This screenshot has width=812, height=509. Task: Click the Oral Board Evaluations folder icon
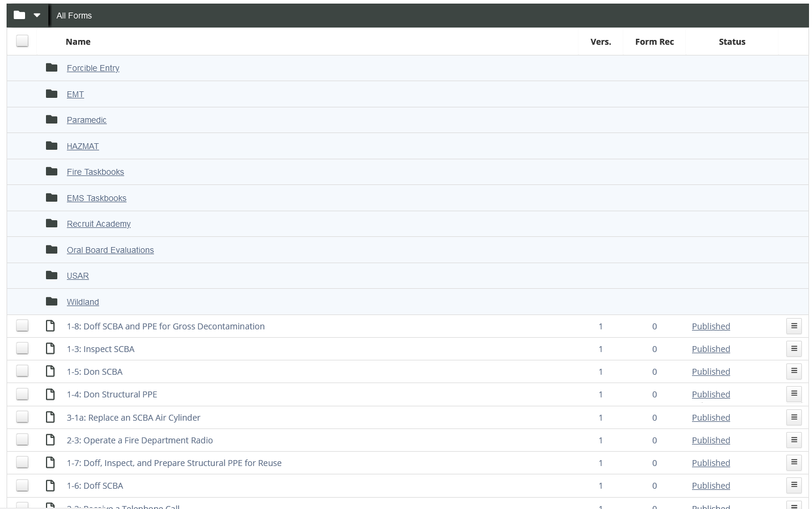pyautogui.click(x=52, y=249)
